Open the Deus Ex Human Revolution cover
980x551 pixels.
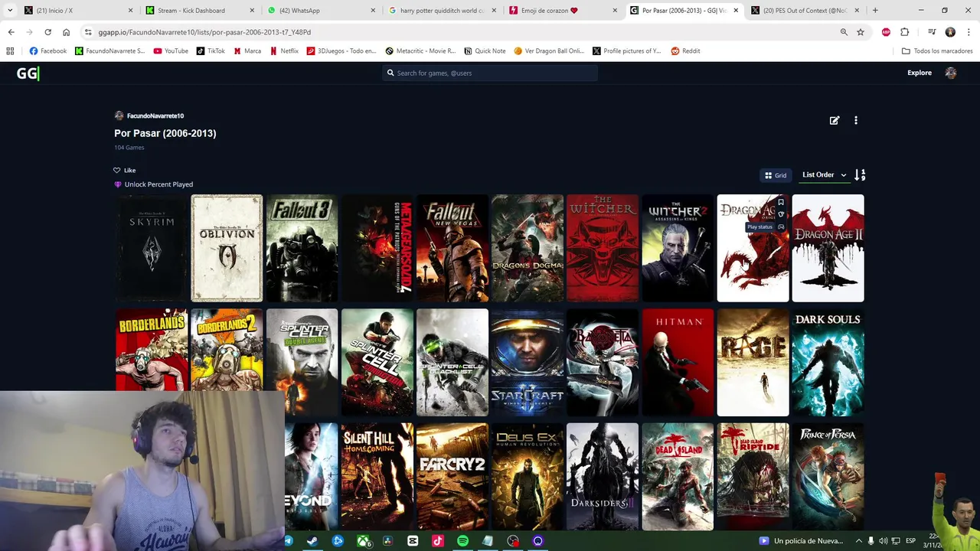[x=528, y=476]
